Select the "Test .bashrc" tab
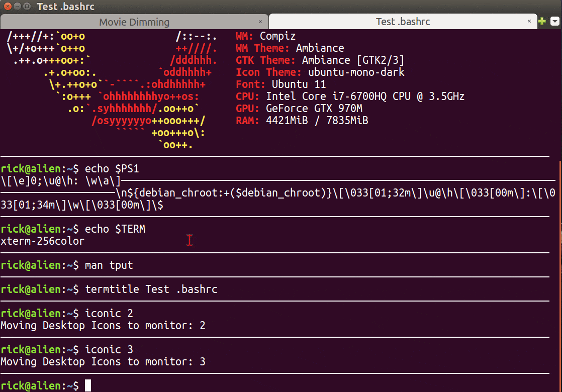Image resolution: width=562 pixels, height=392 pixels. [x=402, y=22]
